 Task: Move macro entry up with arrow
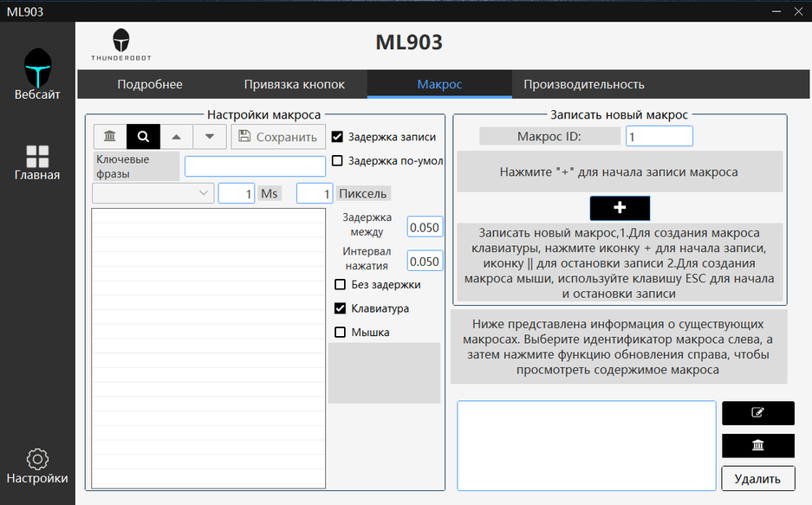point(176,137)
